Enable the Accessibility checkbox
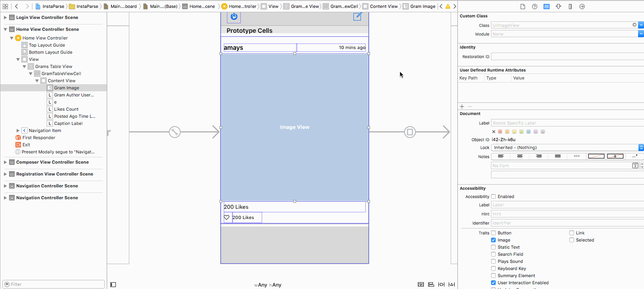Image resolution: width=644 pixels, height=289 pixels. pos(493,196)
